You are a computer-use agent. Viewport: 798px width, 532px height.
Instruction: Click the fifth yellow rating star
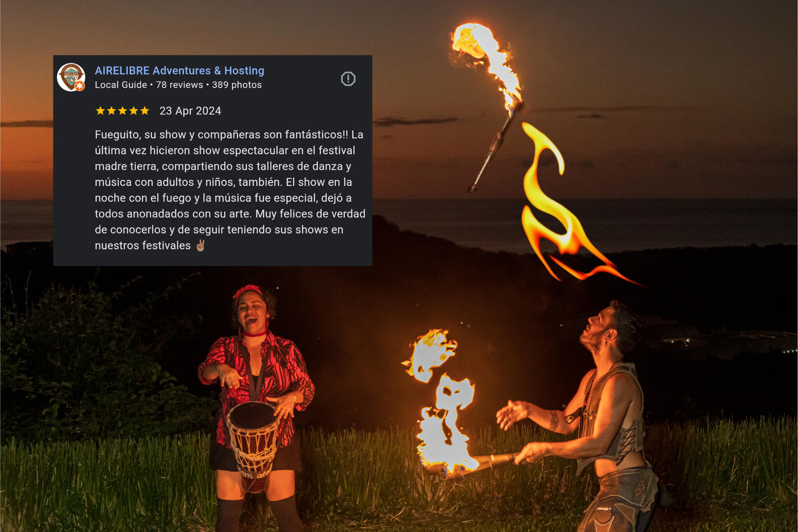tap(145, 111)
